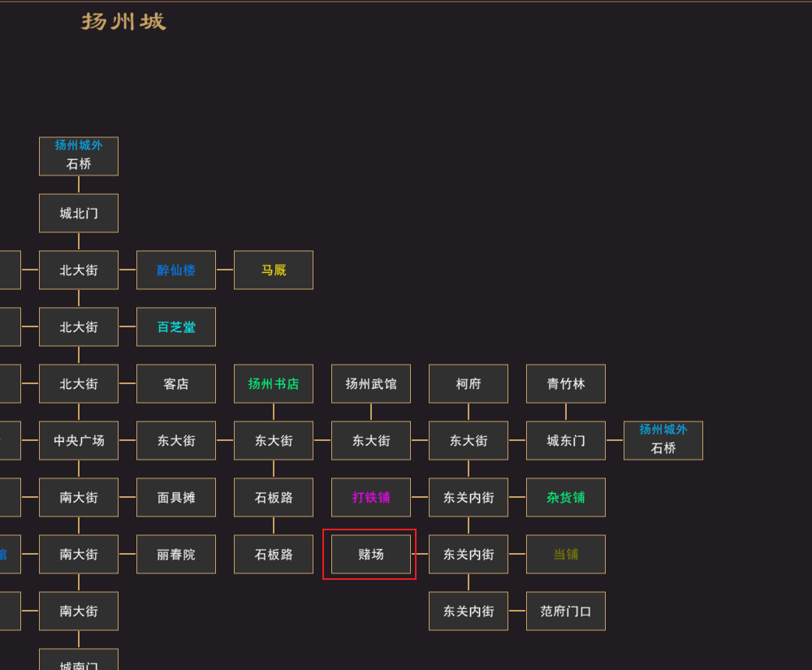Image resolution: width=812 pixels, height=670 pixels.
Task: Click 扬州城外 石桥 beside 城东门
Action: point(663,441)
